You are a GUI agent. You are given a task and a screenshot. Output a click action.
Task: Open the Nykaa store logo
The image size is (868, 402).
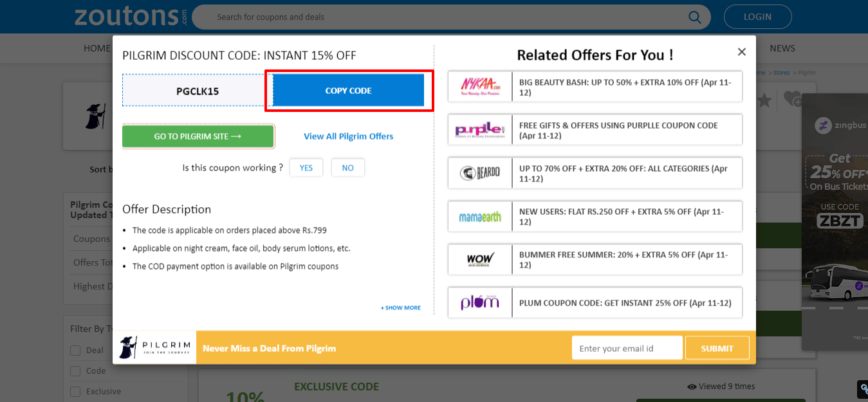coord(479,86)
